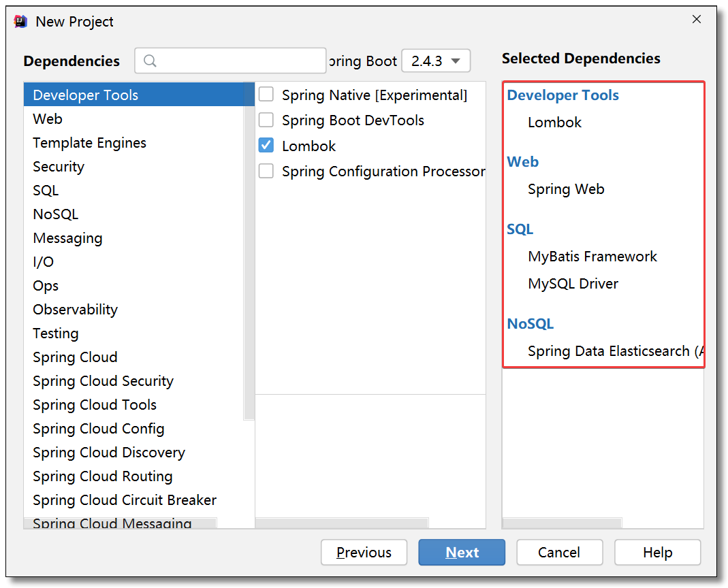Enable Spring Native [Experimental] checkbox
The height and width of the screenshot is (588, 728).
[266, 94]
